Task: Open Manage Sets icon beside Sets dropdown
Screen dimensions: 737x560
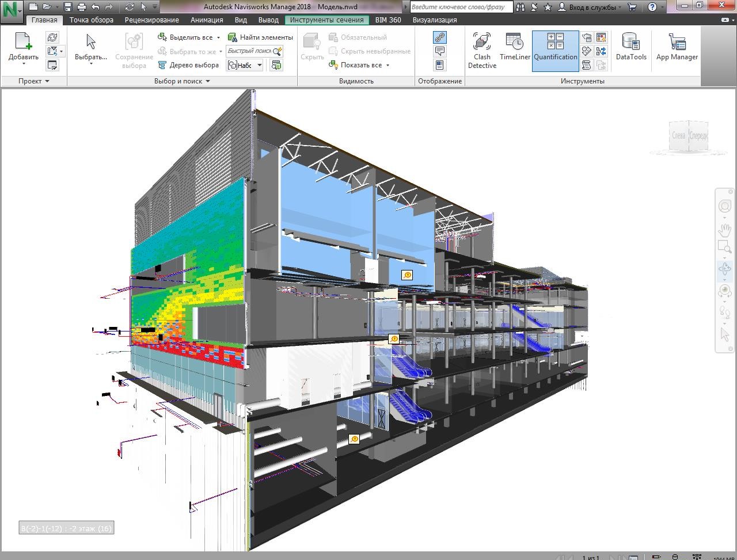Action: click(x=276, y=65)
